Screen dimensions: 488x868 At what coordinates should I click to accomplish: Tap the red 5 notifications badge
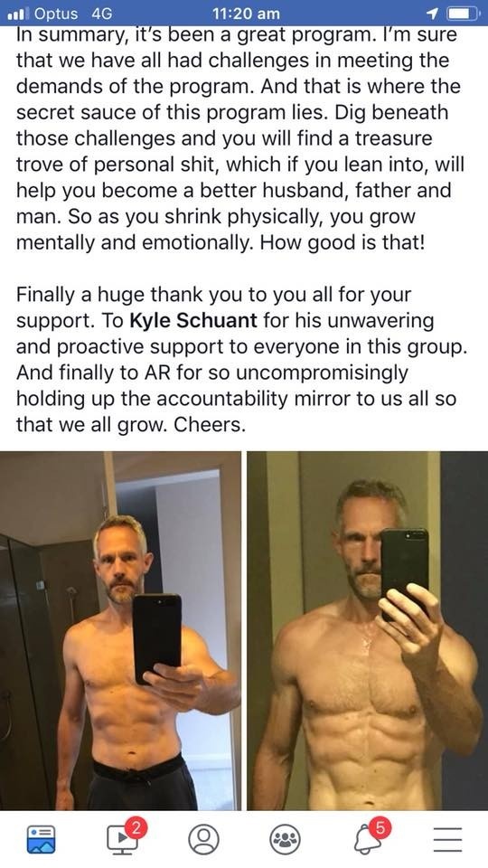[379, 827]
